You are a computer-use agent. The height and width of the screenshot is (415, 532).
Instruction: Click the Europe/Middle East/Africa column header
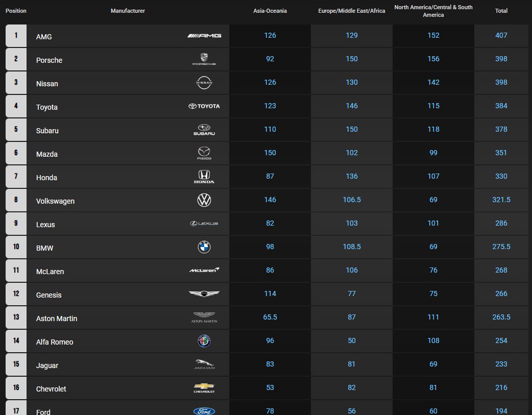[351, 11]
